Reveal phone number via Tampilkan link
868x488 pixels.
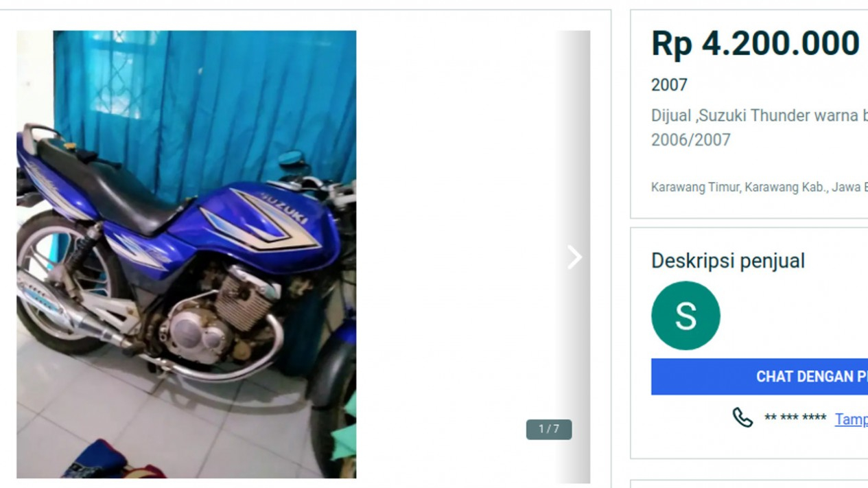[851, 419]
